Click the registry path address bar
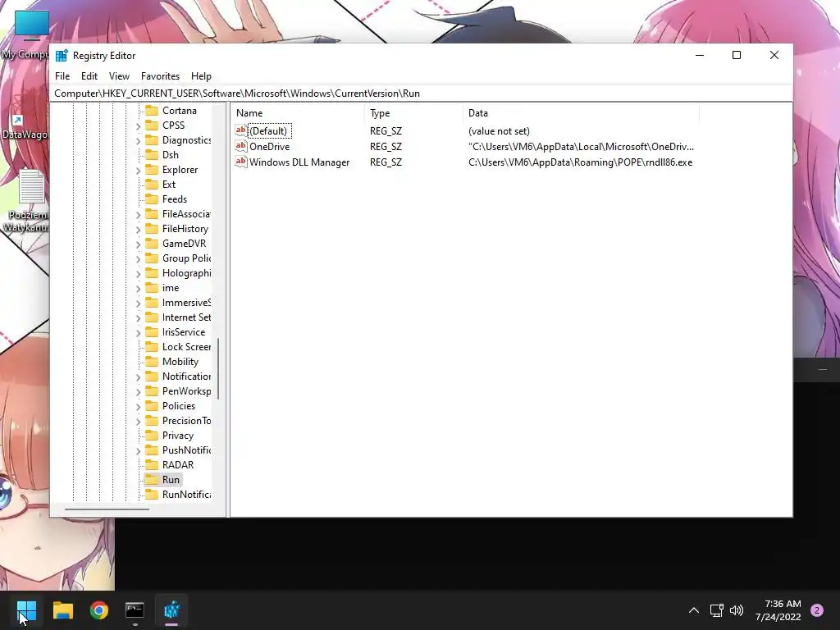 click(422, 94)
